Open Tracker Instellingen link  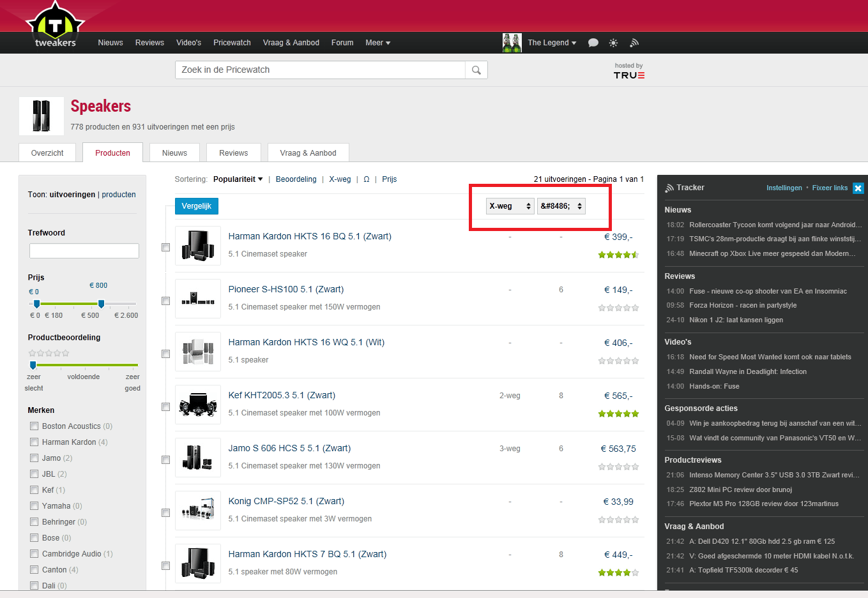coord(784,188)
